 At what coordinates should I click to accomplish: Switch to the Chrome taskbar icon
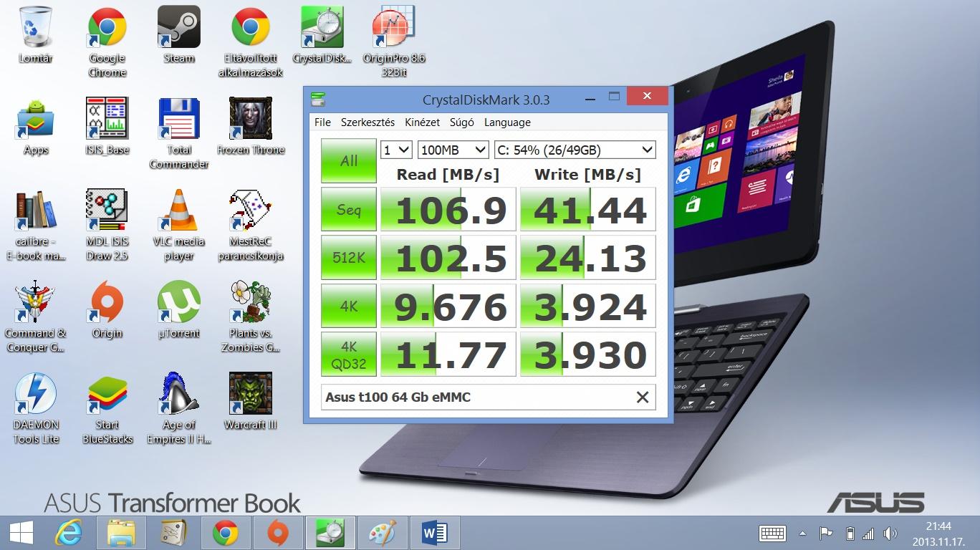click(x=225, y=533)
